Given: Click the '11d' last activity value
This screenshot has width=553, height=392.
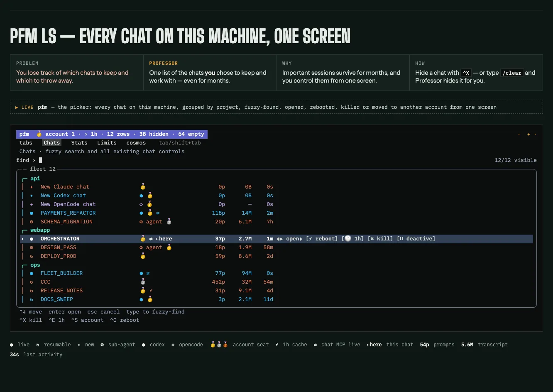Looking at the screenshot, I should [268, 299].
